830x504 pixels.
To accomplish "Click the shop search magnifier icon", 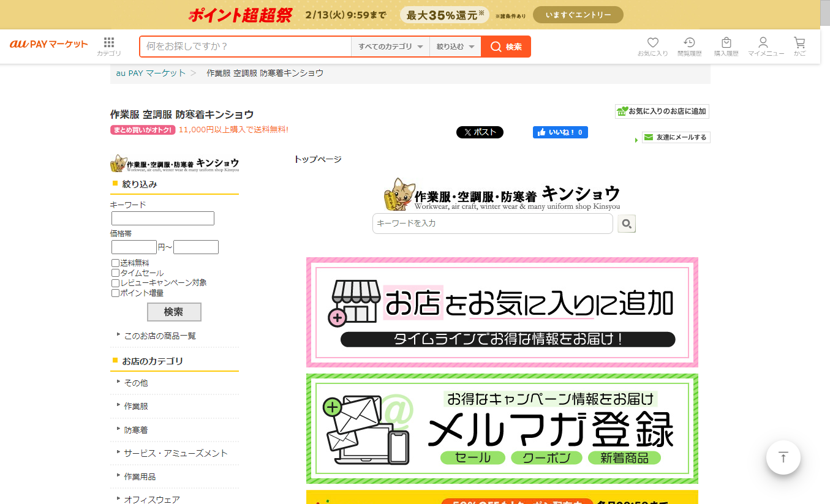I will tap(626, 224).
